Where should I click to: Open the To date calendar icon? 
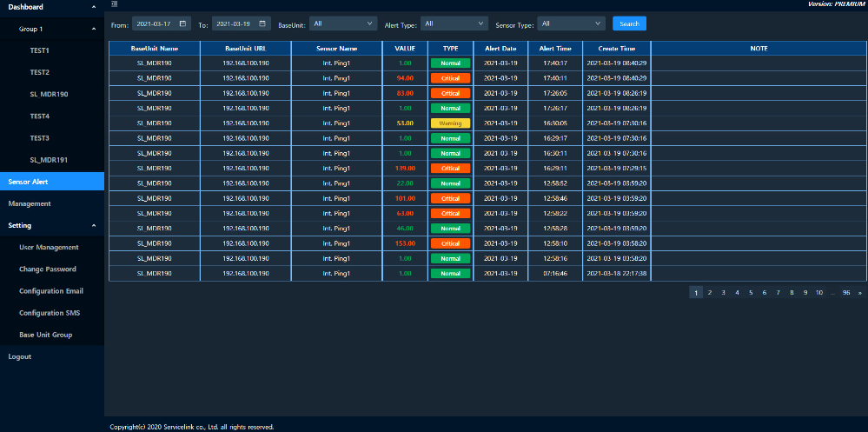(262, 24)
